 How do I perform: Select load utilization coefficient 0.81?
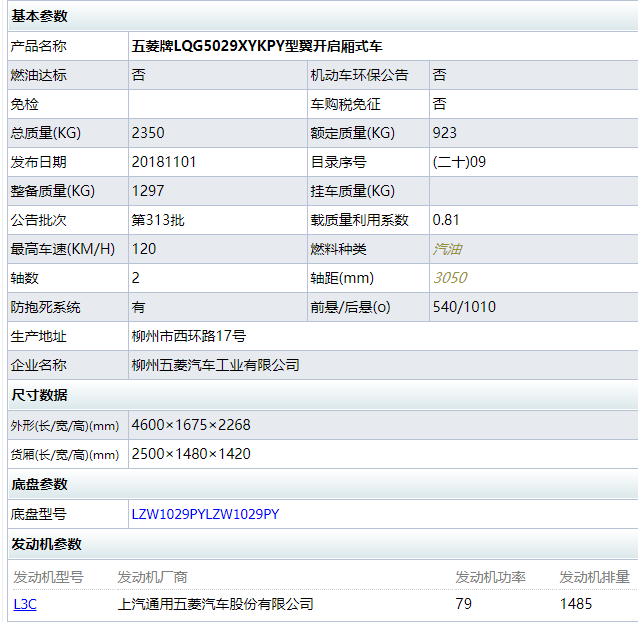446,220
